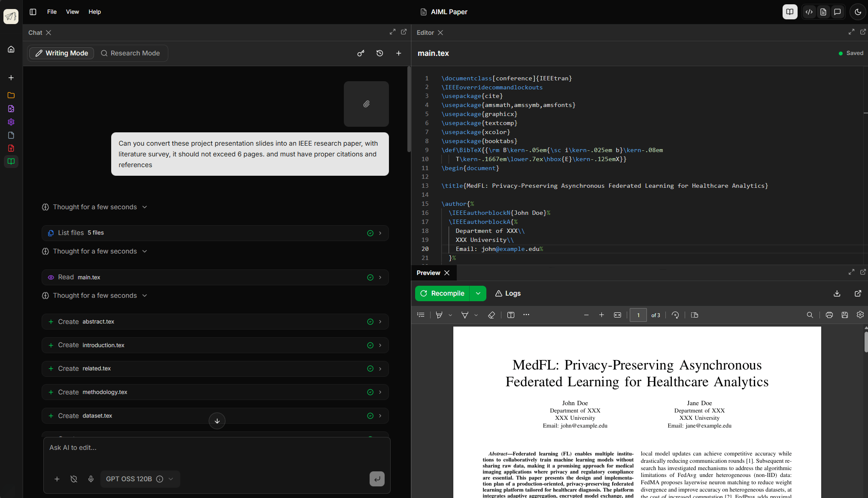Click the Recompile button

pyautogui.click(x=443, y=293)
